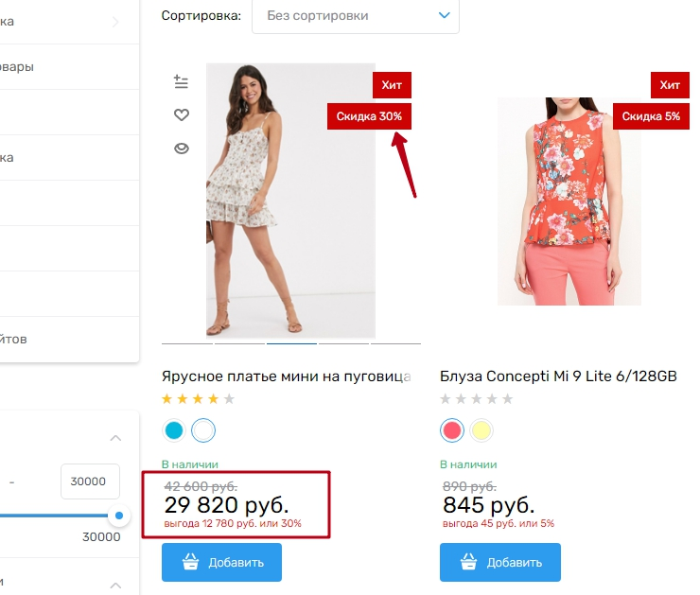Open quick view with the eye icon
Viewport: 700px width, 595px height.
[182, 149]
